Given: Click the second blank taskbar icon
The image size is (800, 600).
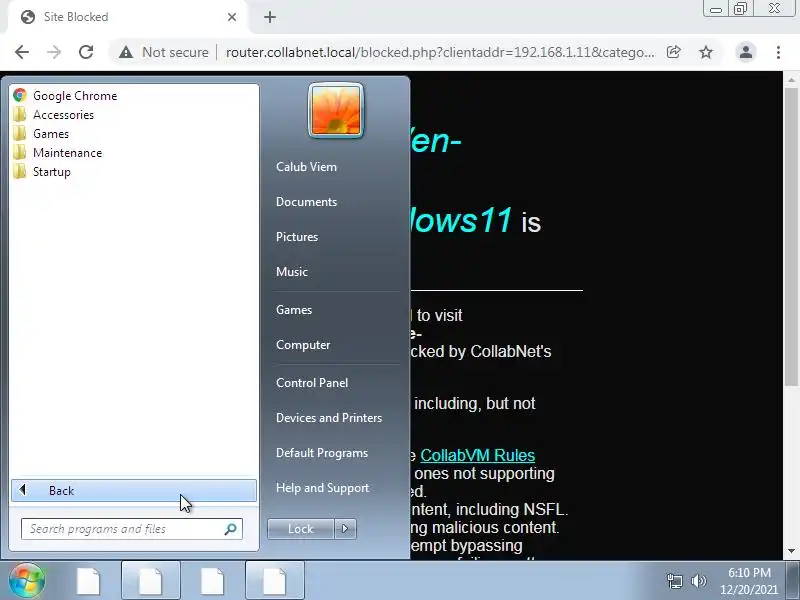Looking at the screenshot, I should pos(151,581).
